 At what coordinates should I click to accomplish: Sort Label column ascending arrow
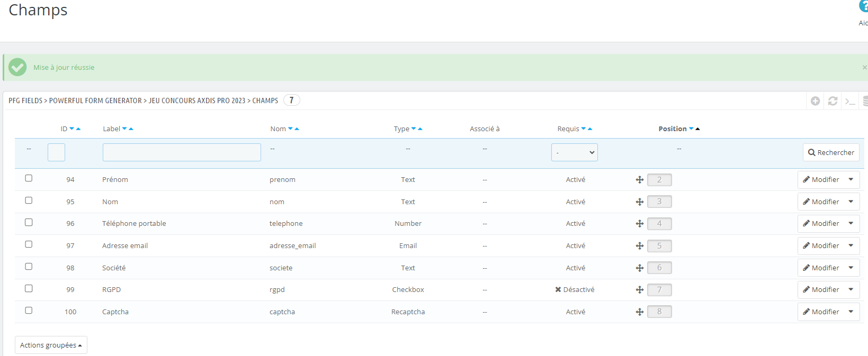pos(131,129)
